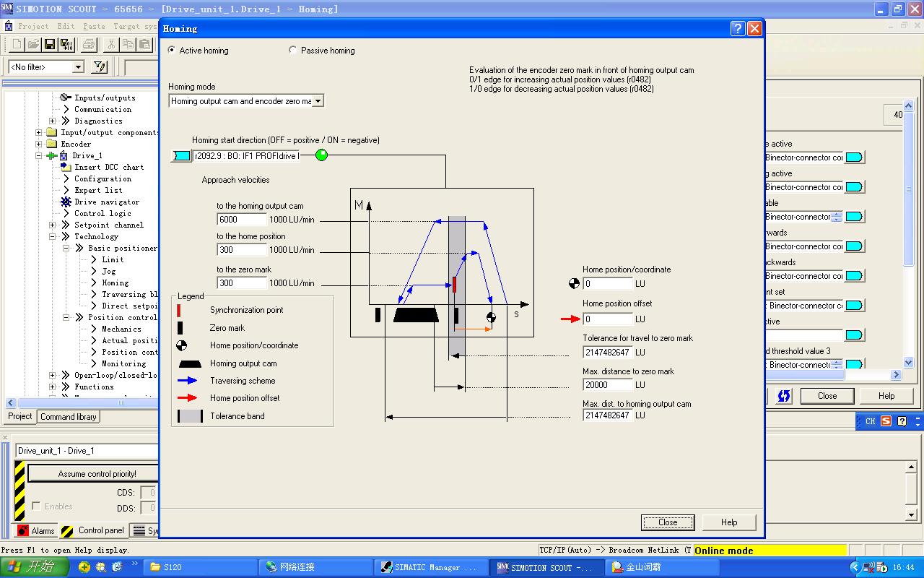
Task: Open the Alarms bomb icon tab
Action: [35, 531]
